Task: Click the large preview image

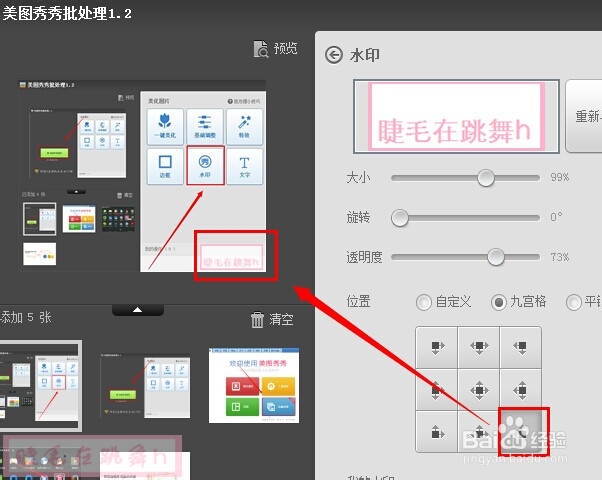Action: pos(142,176)
